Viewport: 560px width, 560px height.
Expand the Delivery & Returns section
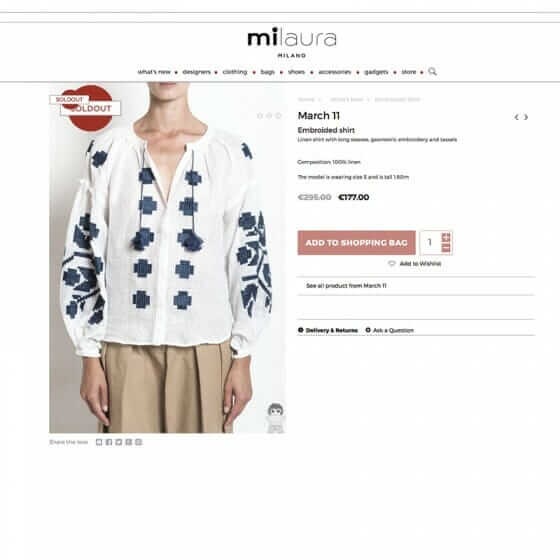tap(328, 330)
